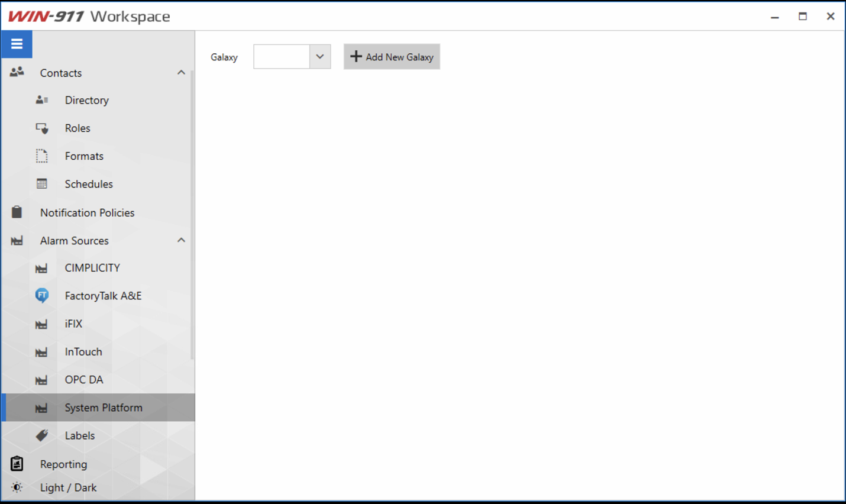Click the Roles shield icon

[42, 128]
